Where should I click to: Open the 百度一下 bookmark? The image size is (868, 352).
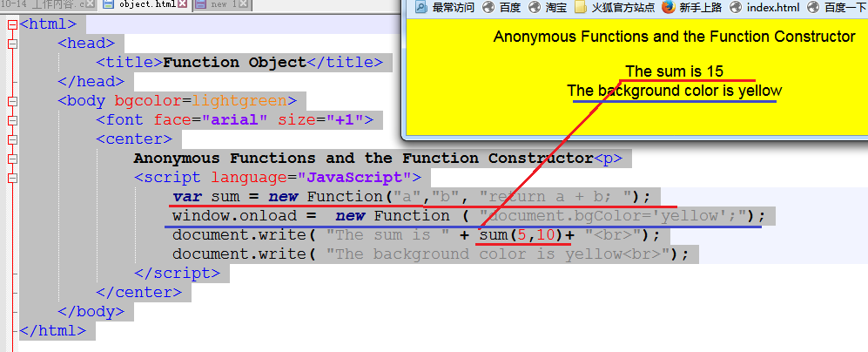pyautogui.click(x=837, y=7)
